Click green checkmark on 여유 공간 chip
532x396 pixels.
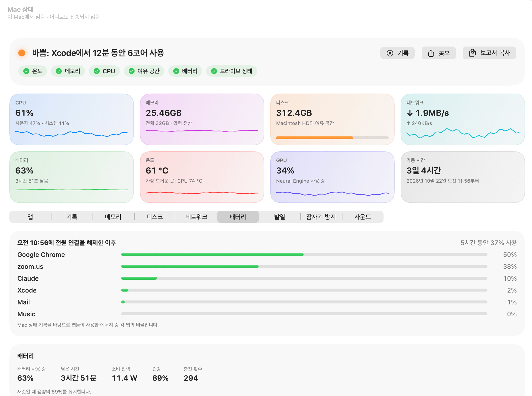click(x=132, y=71)
